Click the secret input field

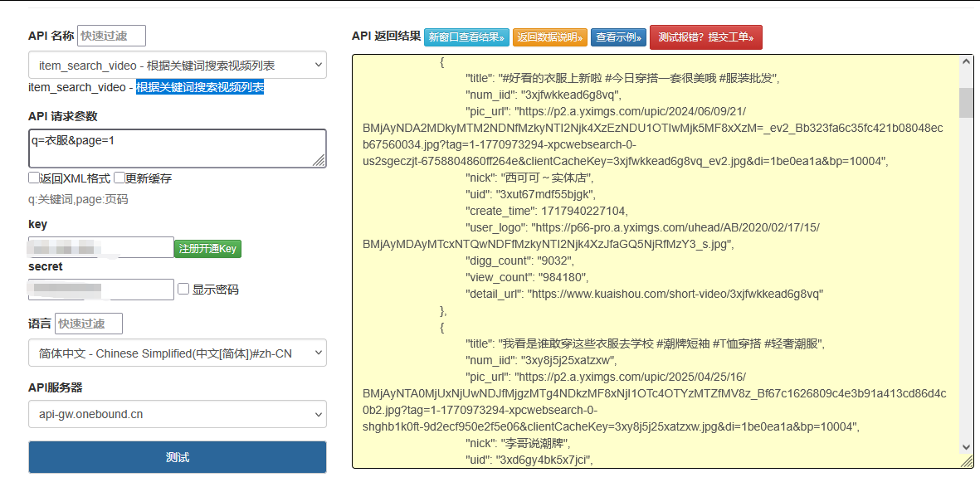click(x=101, y=290)
